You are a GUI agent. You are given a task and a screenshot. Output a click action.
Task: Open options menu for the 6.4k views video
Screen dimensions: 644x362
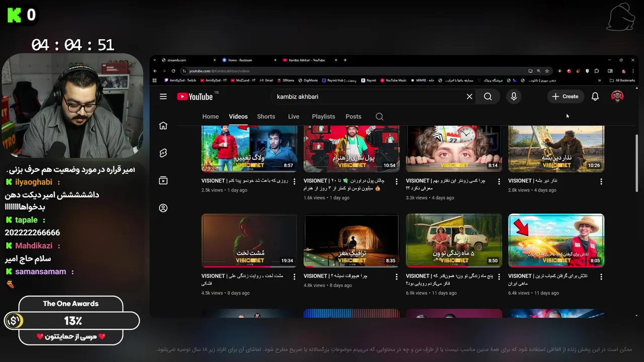[x=601, y=277]
